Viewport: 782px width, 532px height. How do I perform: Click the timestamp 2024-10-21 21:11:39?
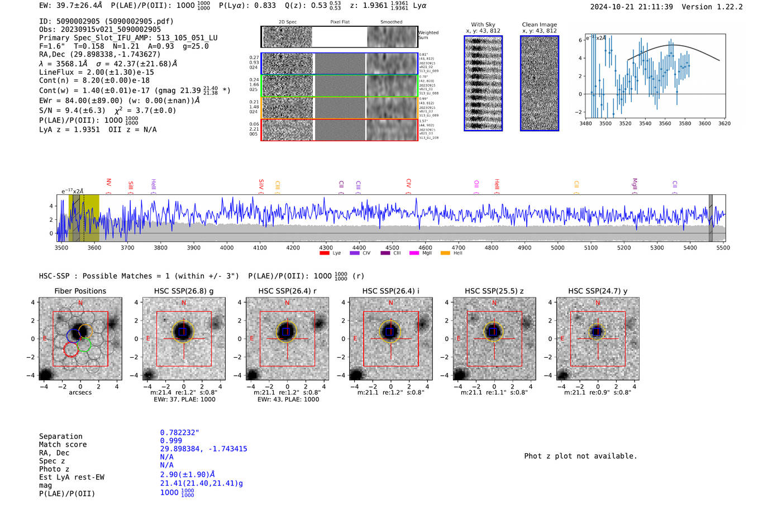click(632, 7)
